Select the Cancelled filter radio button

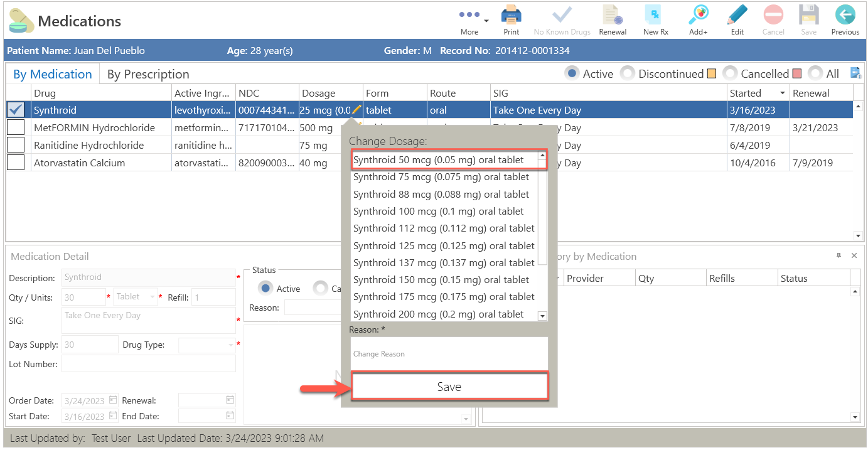730,73
